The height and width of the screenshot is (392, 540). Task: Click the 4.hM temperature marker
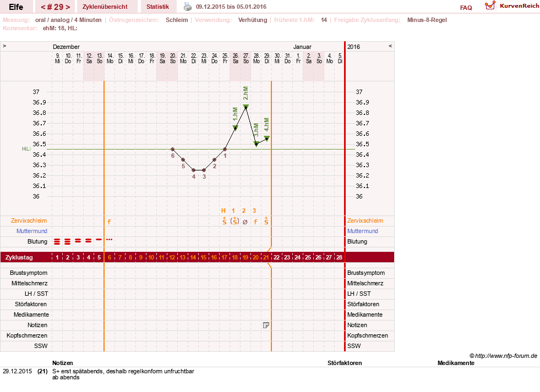click(267, 138)
